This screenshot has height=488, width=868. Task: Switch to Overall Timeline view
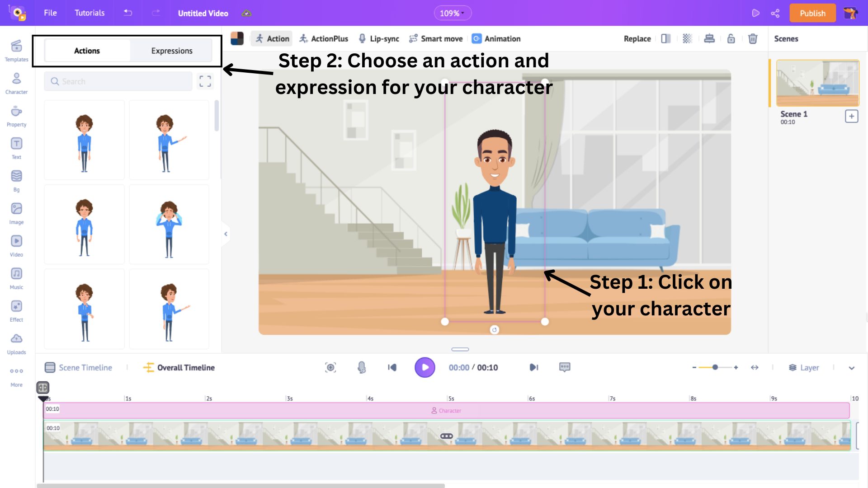click(185, 368)
